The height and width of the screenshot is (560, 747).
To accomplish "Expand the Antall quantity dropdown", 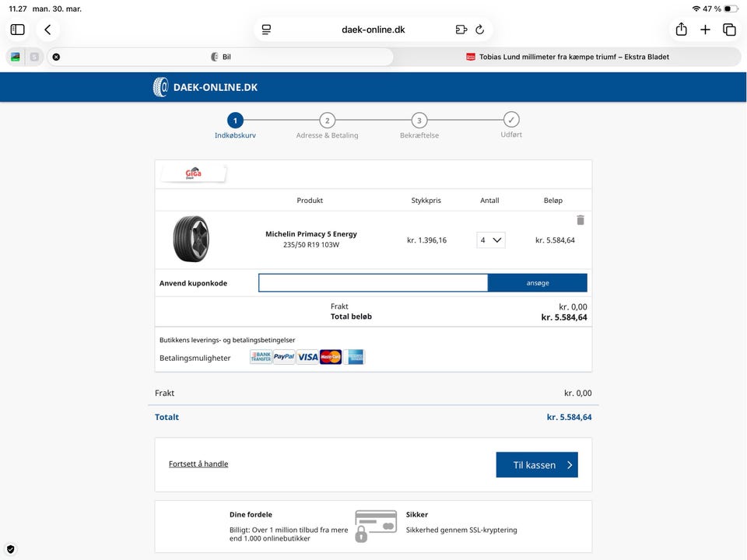I will click(x=491, y=240).
